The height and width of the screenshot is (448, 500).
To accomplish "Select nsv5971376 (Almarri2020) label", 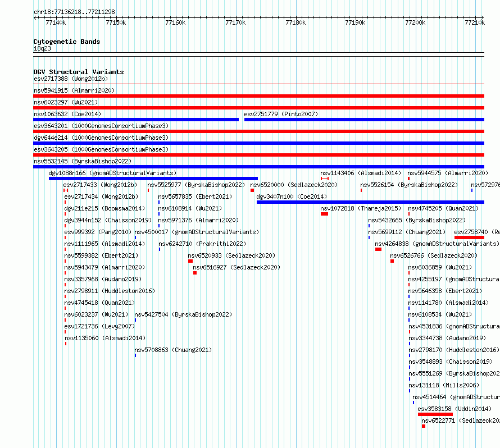I will pyautogui.click(x=198, y=220).
